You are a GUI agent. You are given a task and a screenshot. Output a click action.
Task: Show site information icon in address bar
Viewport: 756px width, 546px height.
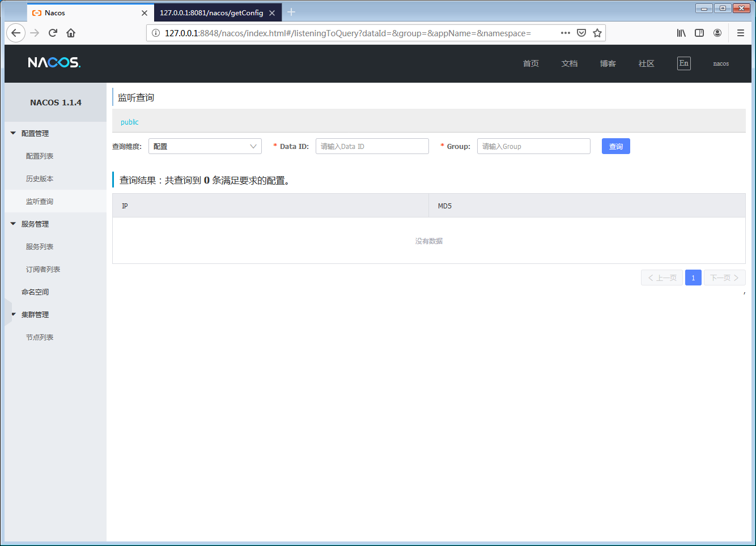click(156, 33)
